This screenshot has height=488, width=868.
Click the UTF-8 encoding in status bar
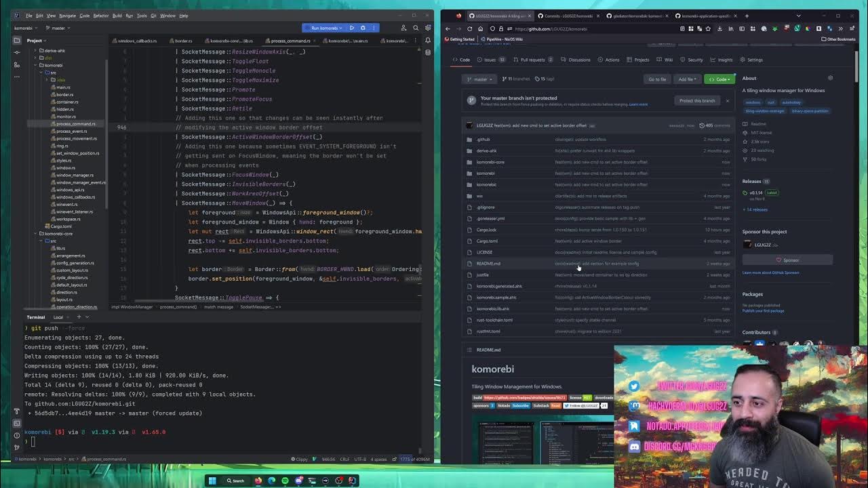click(x=359, y=459)
